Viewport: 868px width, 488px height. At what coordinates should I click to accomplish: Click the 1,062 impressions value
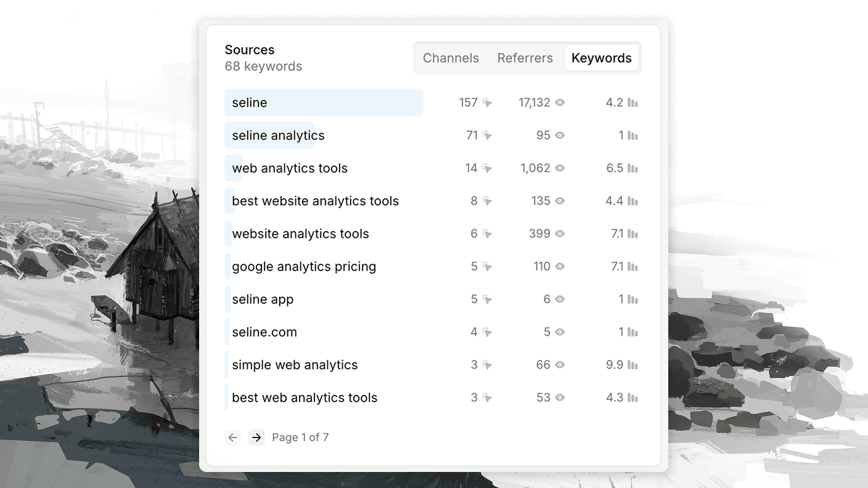535,168
